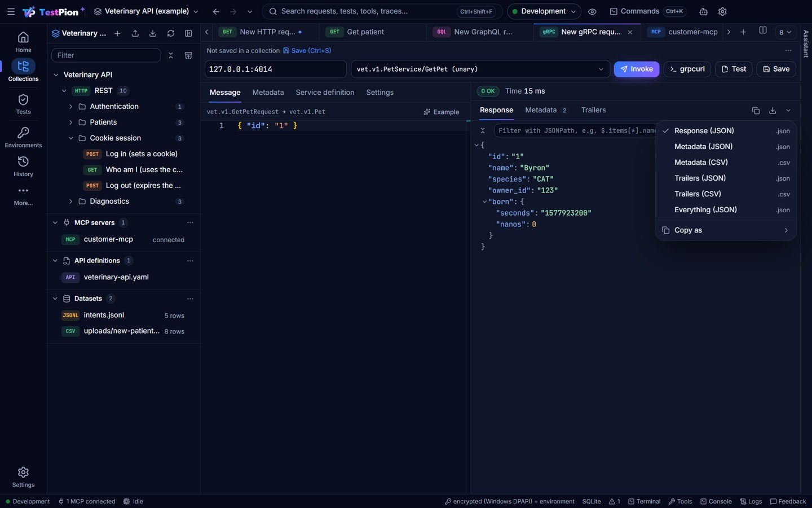Refresh the collections panel
This screenshot has height=508, width=812.
coord(171,33)
